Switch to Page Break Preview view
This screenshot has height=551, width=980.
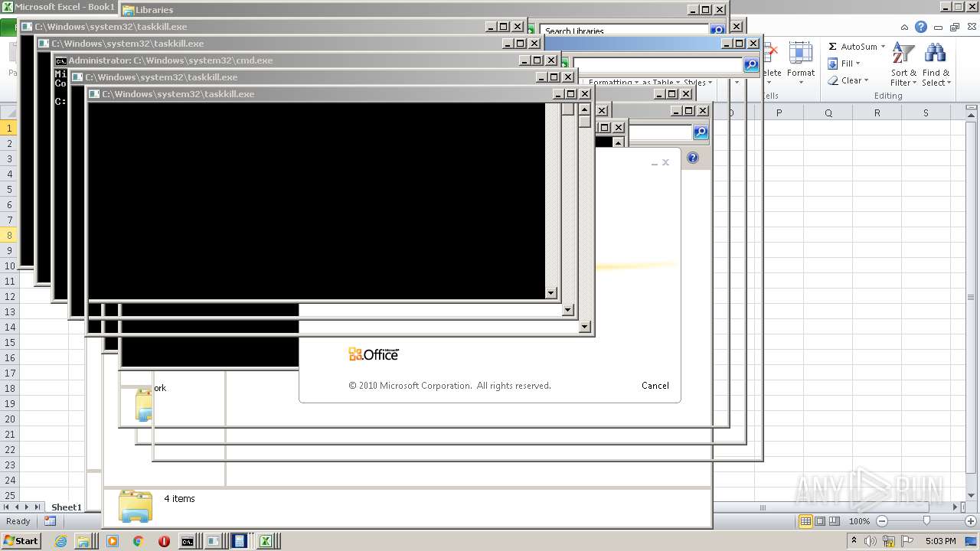835,521
